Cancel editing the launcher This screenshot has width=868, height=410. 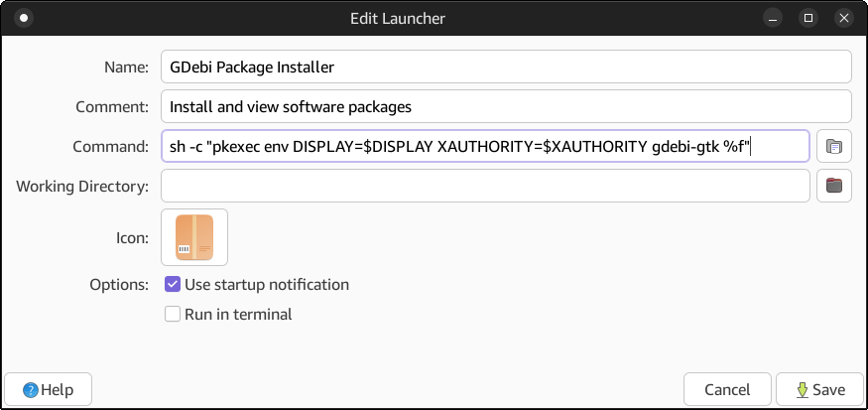(x=727, y=389)
